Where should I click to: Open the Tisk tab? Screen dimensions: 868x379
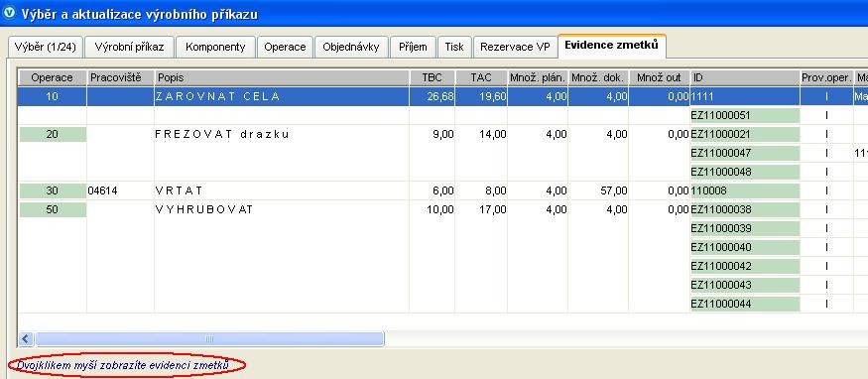click(454, 47)
